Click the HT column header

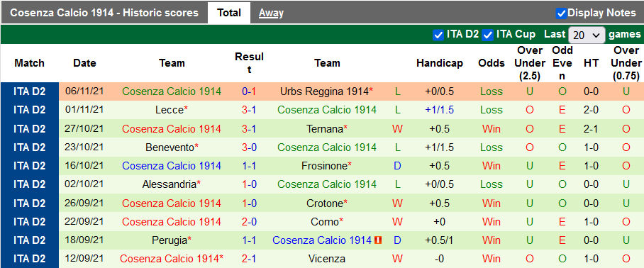(591, 63)
